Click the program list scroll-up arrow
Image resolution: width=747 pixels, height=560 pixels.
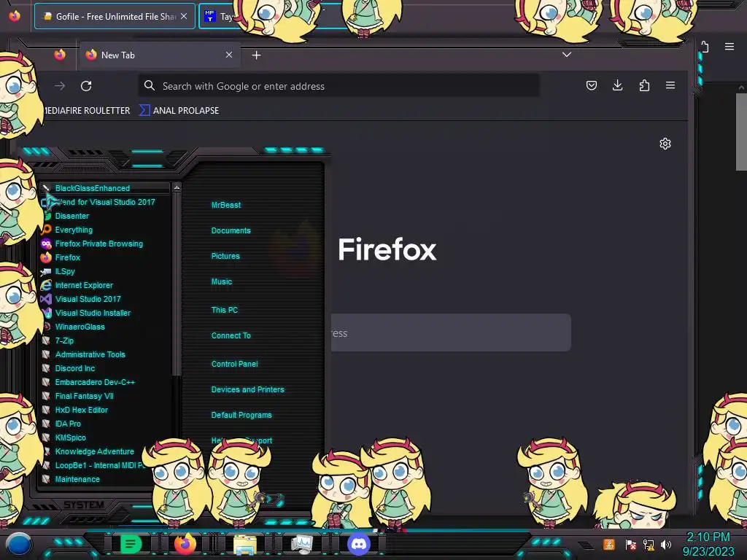(177, 187)
